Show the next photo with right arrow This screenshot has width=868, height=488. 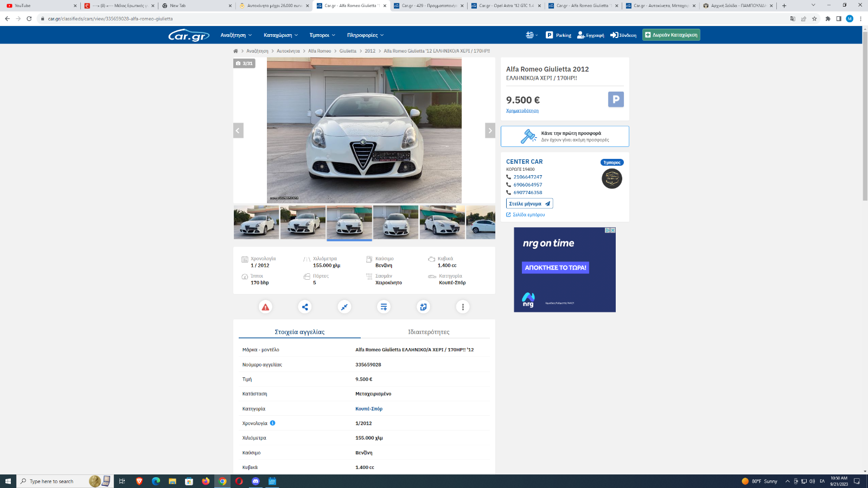pos(490,131)
